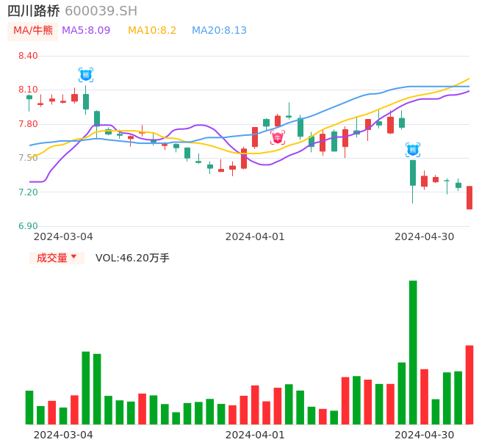Toggle the MA20 moving average legend
Screen dimensions: 504x445
219,31
